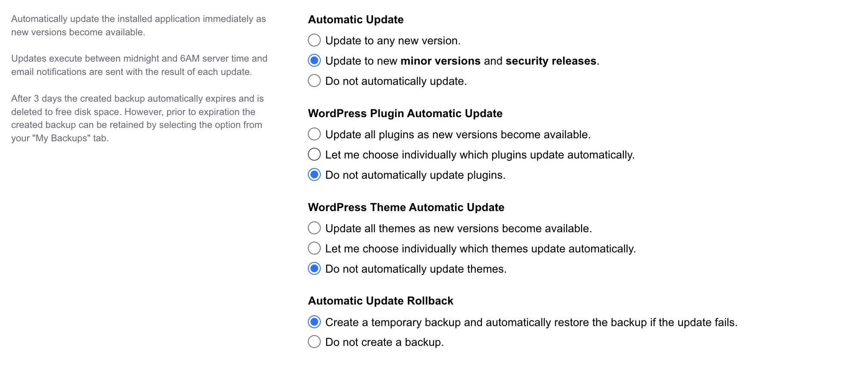Click the "Automatic Update" section heading

pyautogui.click(x=355, y=19)
